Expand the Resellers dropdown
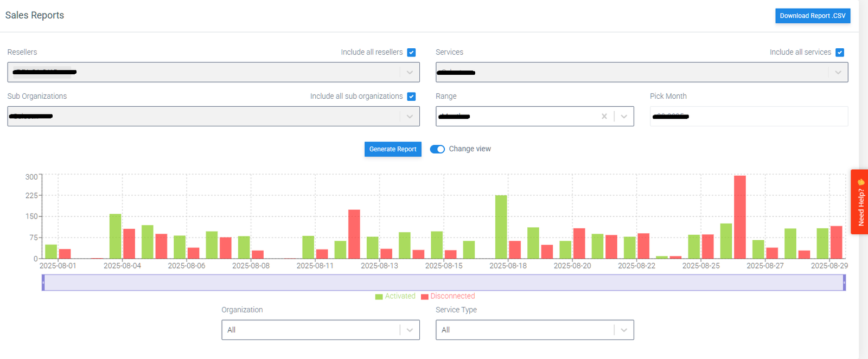This screenshot has width=868, height=359. click(410, 72)
